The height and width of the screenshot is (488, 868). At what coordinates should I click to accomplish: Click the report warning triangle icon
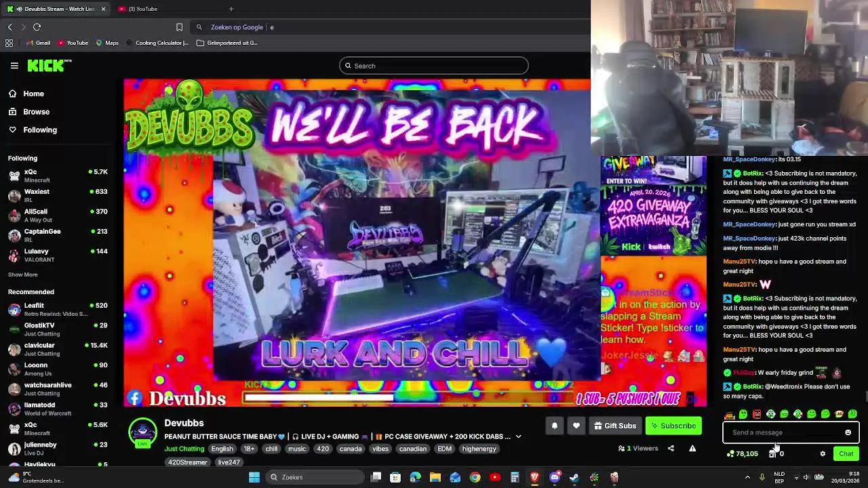pos(692,448)
